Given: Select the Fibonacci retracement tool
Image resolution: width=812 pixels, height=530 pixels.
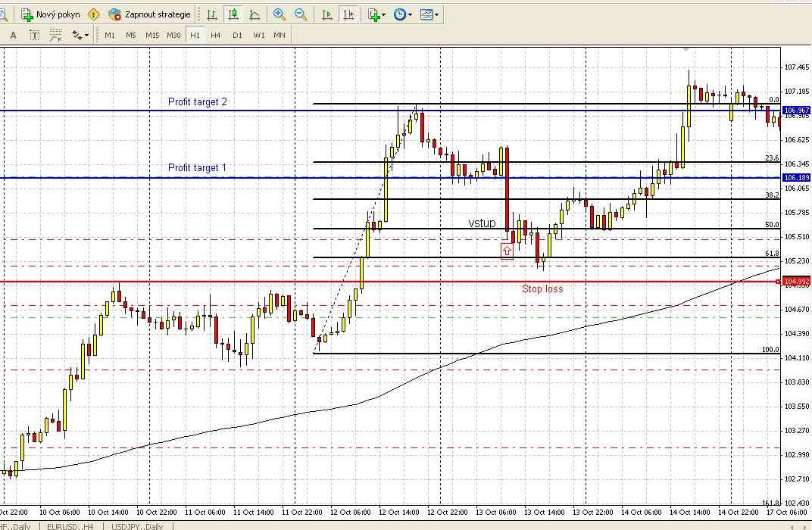Looking at the screenshot, I should [55, 35].
